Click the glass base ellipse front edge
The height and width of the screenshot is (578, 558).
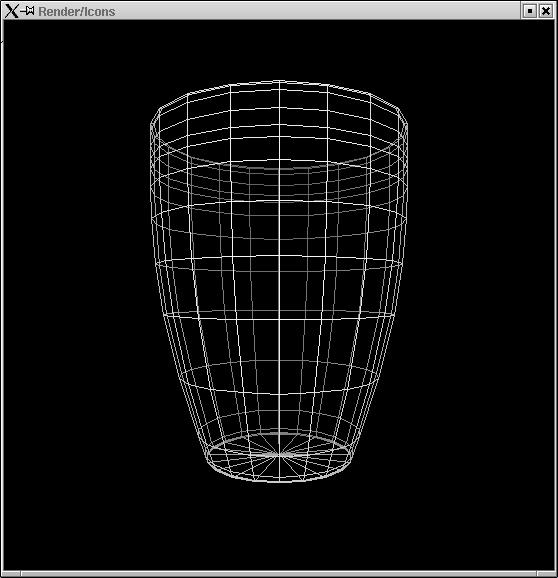(279, 481)
